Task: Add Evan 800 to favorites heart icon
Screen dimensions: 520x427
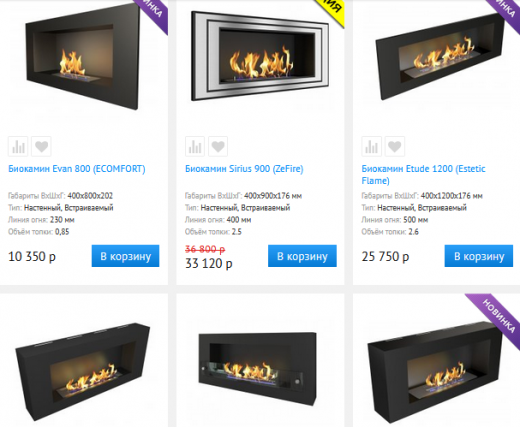Action: (x=41, y=146)
